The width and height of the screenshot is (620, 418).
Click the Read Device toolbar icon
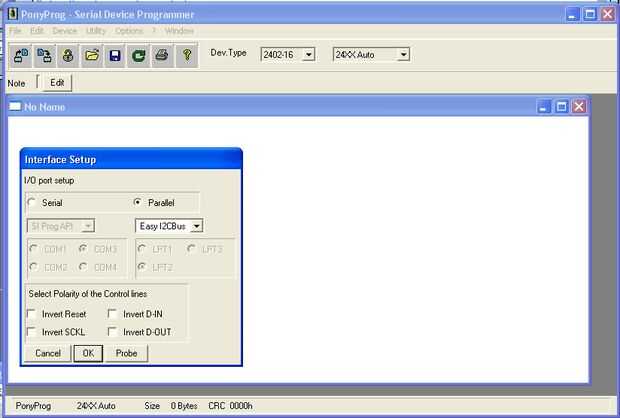pyautogui.click(x=21, y=55)
